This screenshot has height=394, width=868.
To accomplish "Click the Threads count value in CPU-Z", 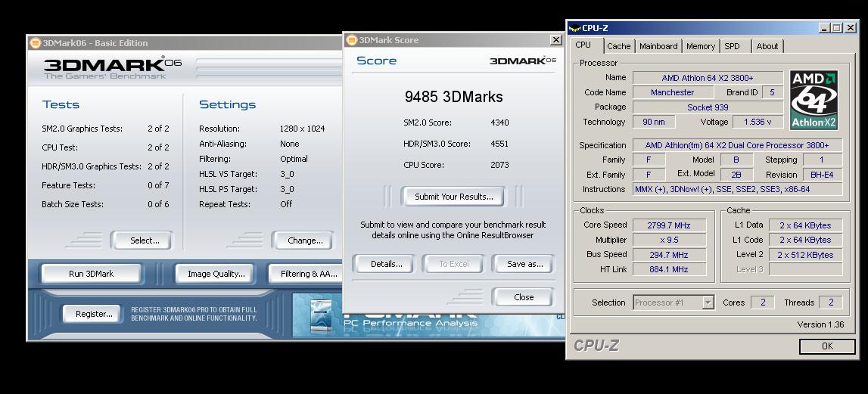I will coord(831,302).
